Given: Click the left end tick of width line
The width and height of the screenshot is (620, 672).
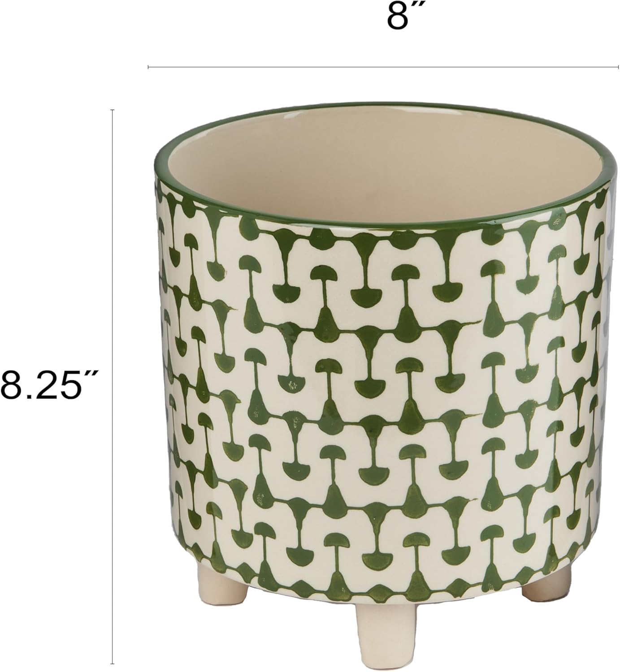Looking at the screenshot, I should [x=148, y=68].
